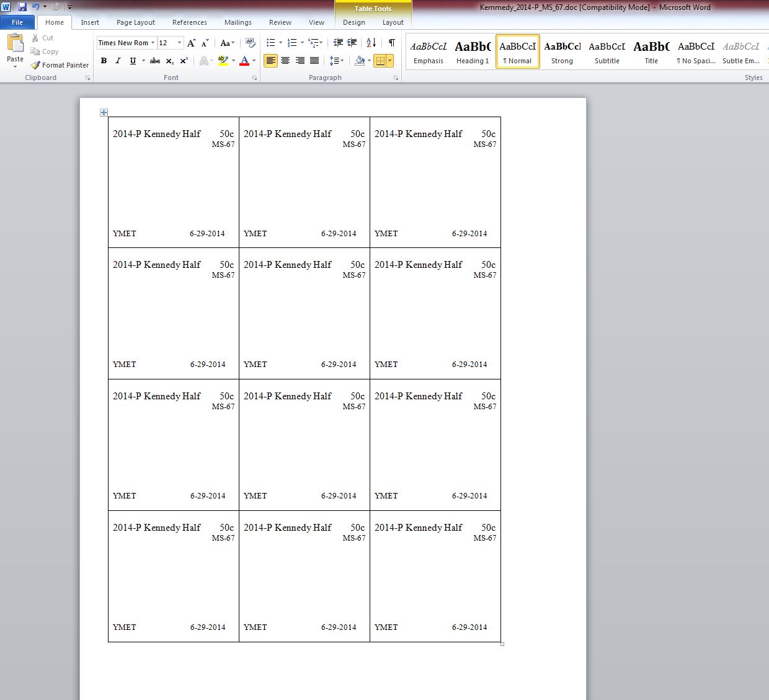Apply the red font color swatch
Viewport: 769px width, 700px height.
click(244, 61)
